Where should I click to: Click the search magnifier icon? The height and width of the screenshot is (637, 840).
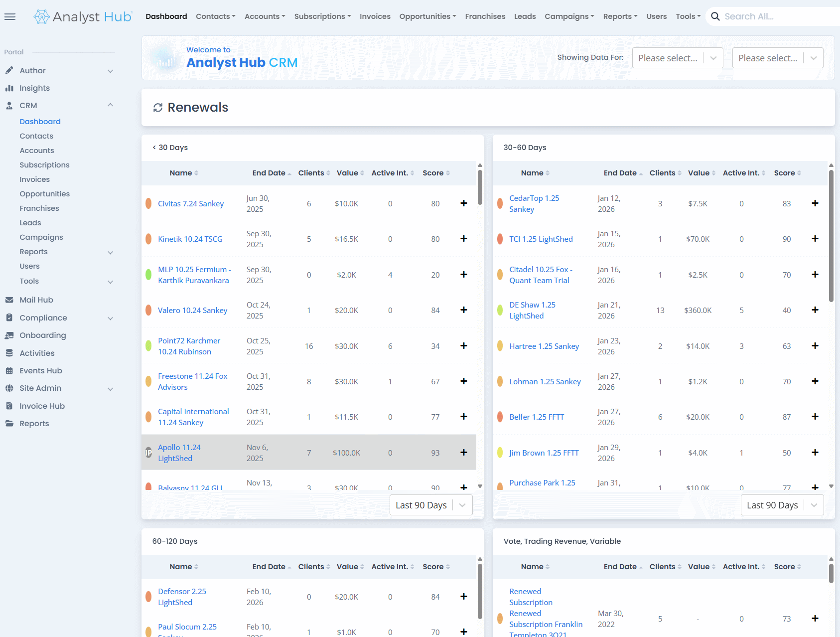(x=715, y=16)
